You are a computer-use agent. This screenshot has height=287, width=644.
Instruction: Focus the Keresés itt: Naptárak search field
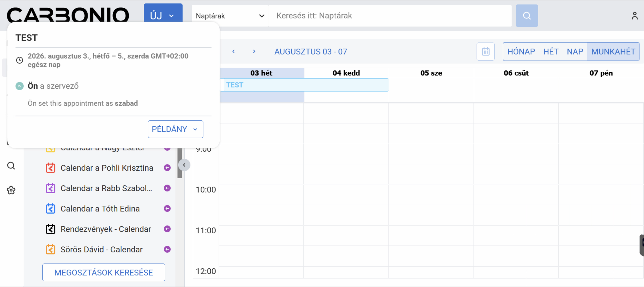pos(390,16)
